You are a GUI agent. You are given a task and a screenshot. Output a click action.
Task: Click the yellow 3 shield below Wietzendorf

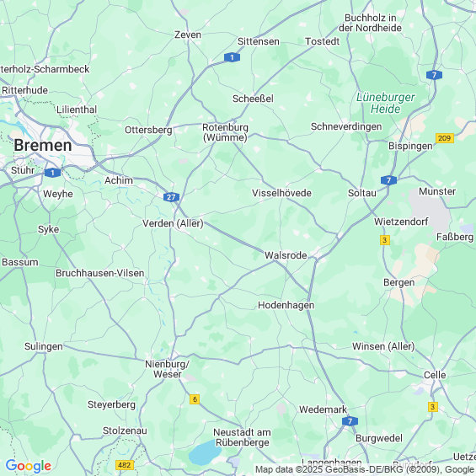[x=385, y=240]
